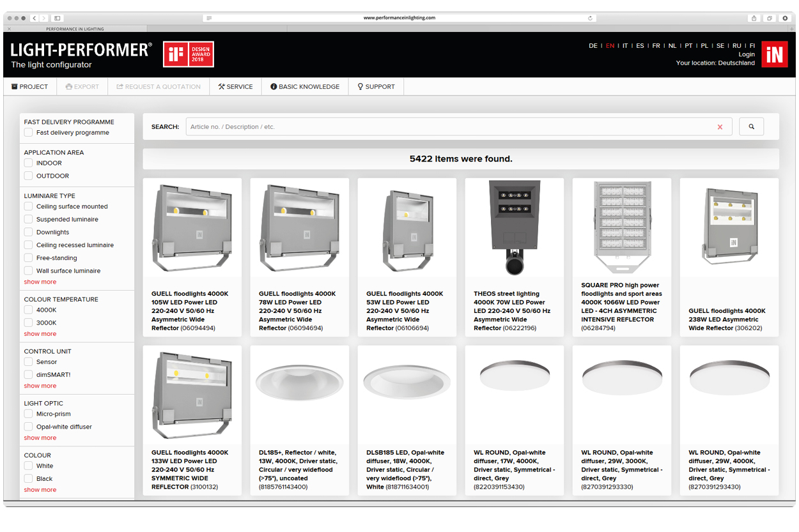Tick Ceiling surface mounted checkbox
Screen dimensions: 799x532
tap(28, 206)
